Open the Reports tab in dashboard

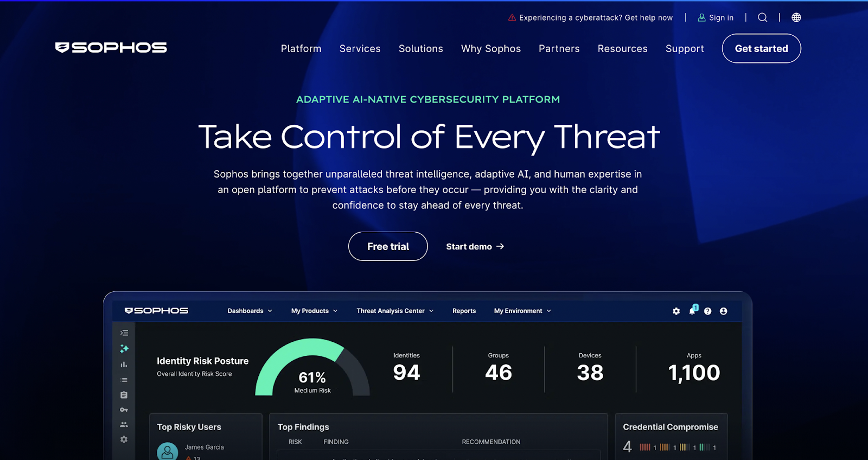[x=464, y=311]
